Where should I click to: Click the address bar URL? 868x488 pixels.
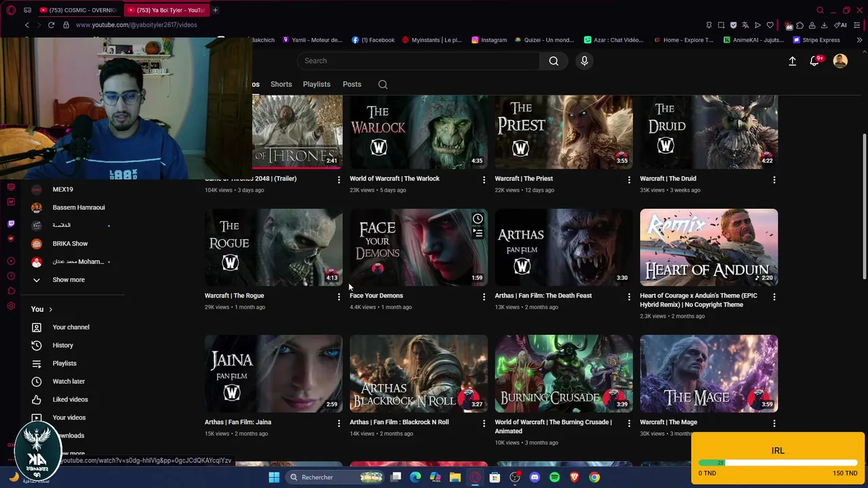(136, 25)
